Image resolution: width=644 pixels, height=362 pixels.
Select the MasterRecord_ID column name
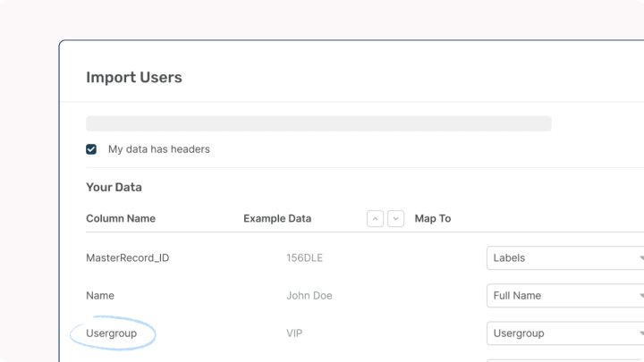point(127,258)
